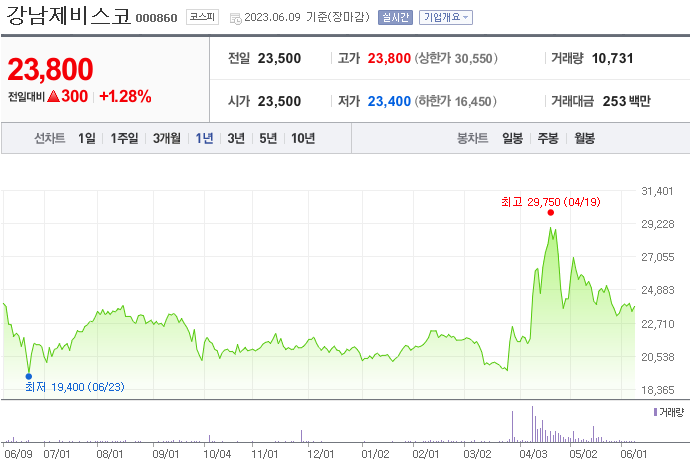
Task: Click the 봉차트 label
Action: tap(473, 139)
